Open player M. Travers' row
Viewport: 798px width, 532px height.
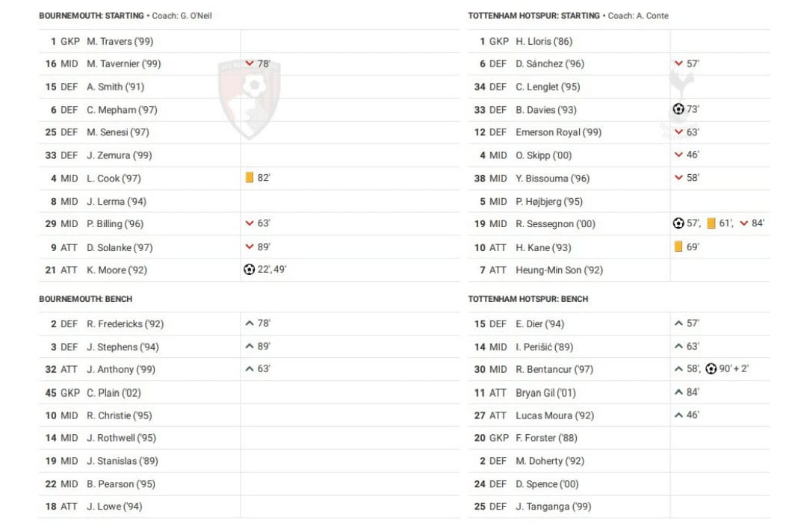pos(250,41)
